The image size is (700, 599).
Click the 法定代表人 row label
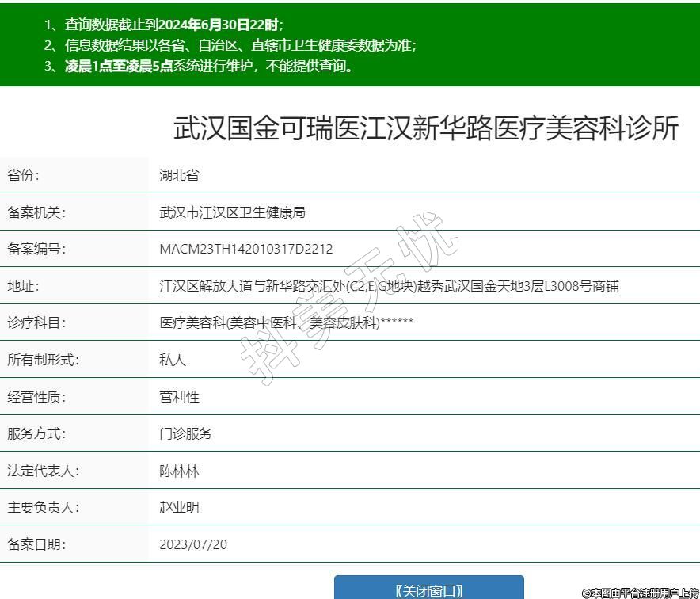pos(43,471)
